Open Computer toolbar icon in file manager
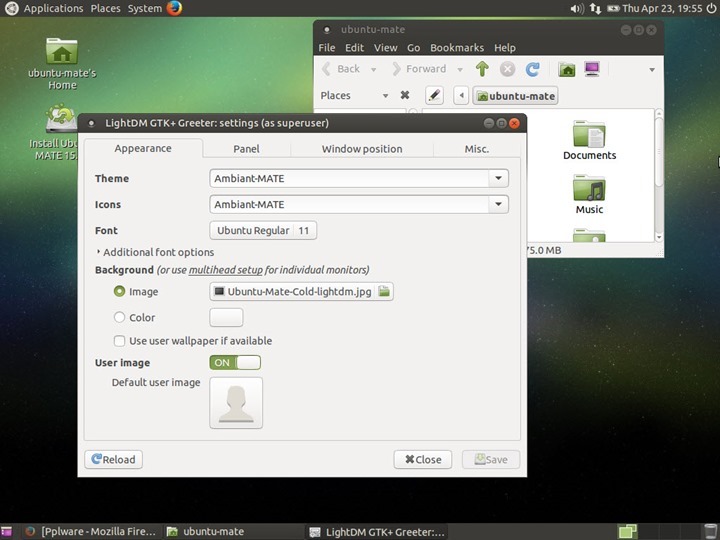720x540 pixels. click(x=592, y=69)
